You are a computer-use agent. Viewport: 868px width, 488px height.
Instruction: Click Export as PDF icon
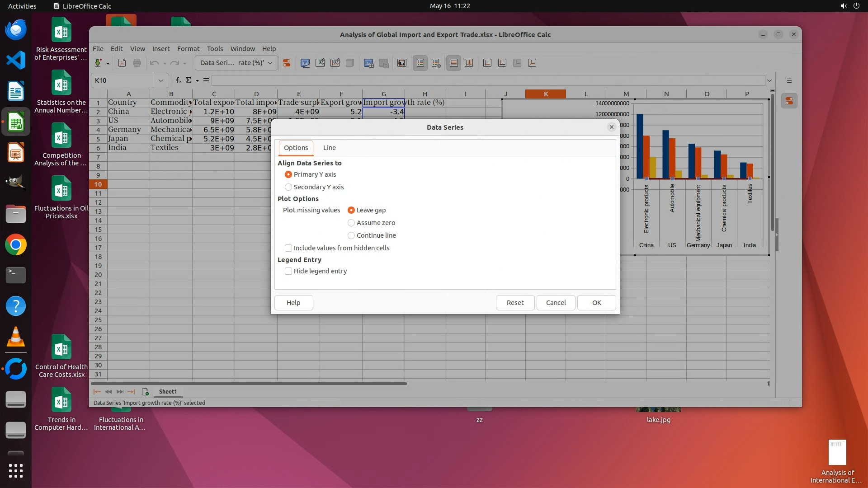tap(122, 63)
